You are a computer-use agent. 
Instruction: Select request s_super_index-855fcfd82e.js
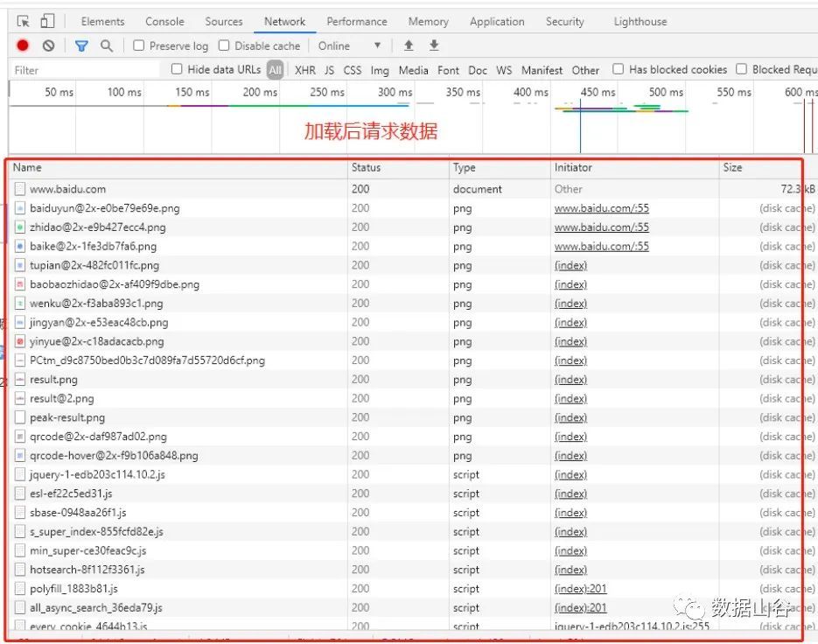(x=96, y=531)
